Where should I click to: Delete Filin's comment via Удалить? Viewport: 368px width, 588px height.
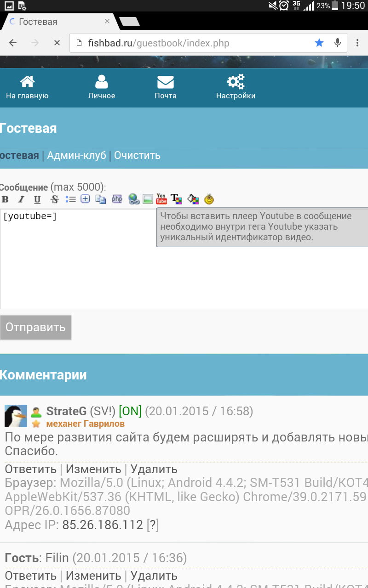(x=154, y=576)
